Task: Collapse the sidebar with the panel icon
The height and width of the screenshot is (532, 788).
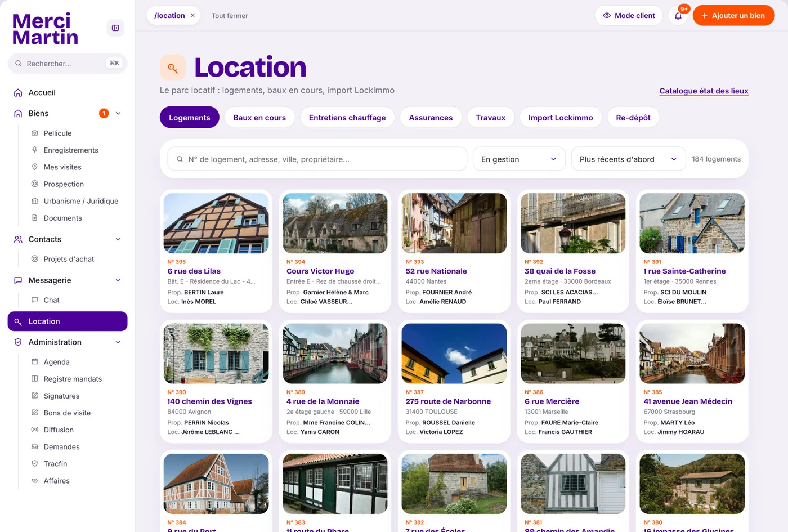Action: coord(115,28)
